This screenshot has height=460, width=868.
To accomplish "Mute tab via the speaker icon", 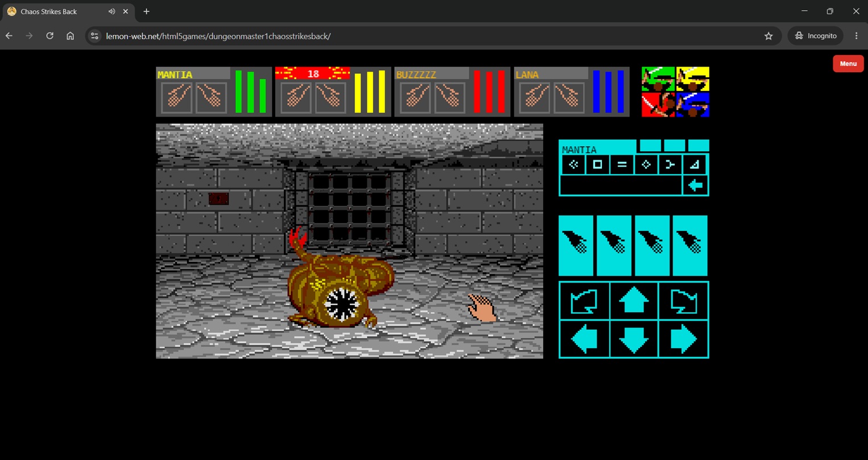I will 111,11.
